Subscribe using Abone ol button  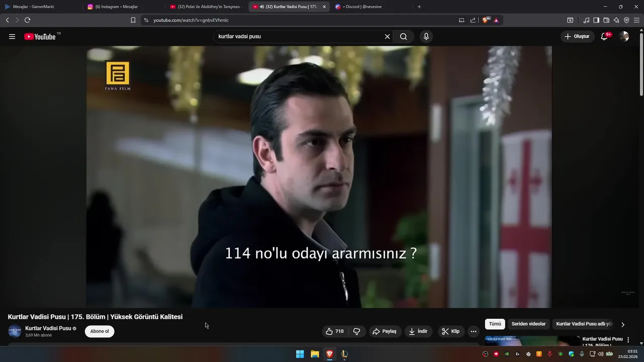[100, 331]
